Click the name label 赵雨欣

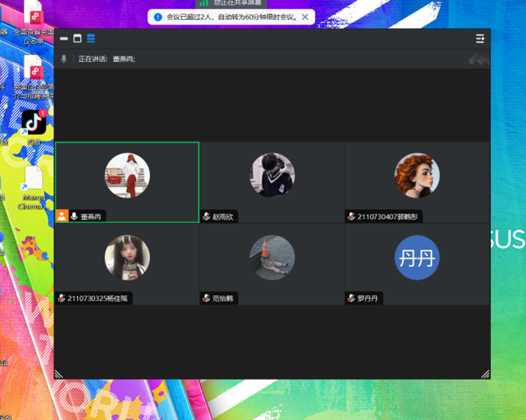(x=222, y=217)
